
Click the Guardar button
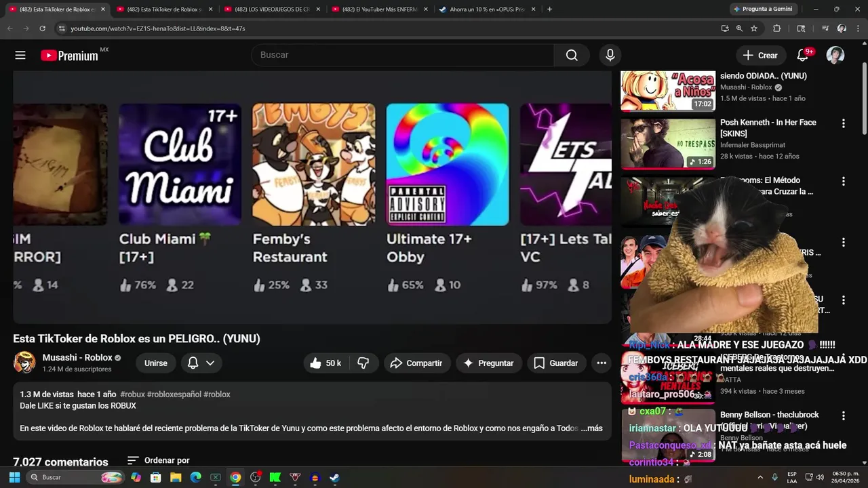pos(555,363)
